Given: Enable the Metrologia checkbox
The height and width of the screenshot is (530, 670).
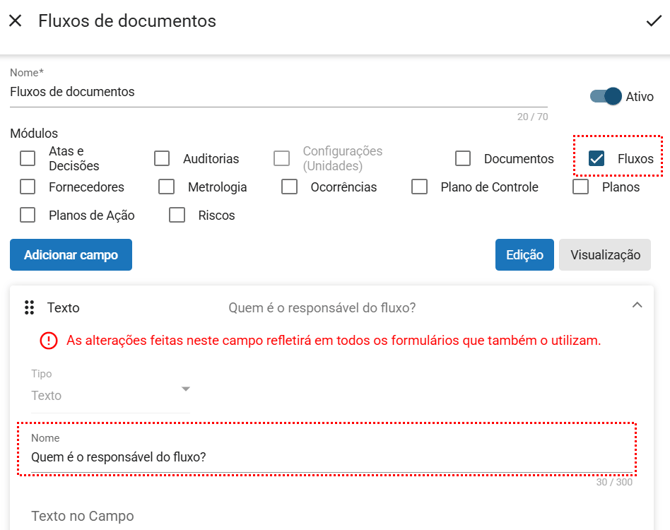Looking at the screenshot, I should click(167, 187).
